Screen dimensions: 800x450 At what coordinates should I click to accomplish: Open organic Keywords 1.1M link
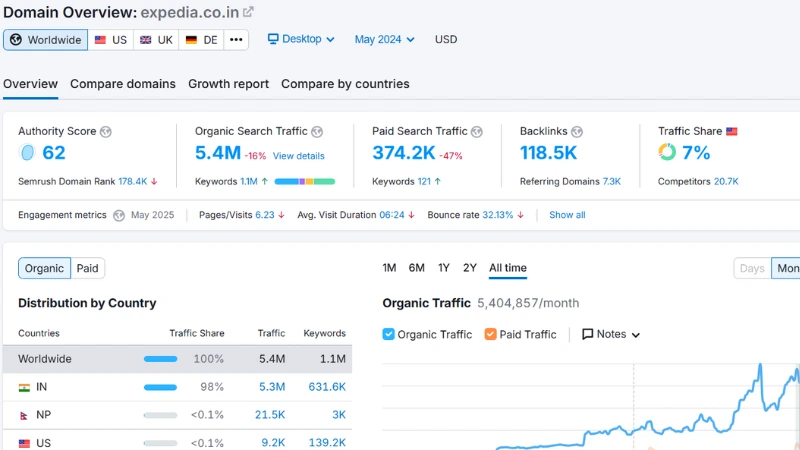[248, 182]
